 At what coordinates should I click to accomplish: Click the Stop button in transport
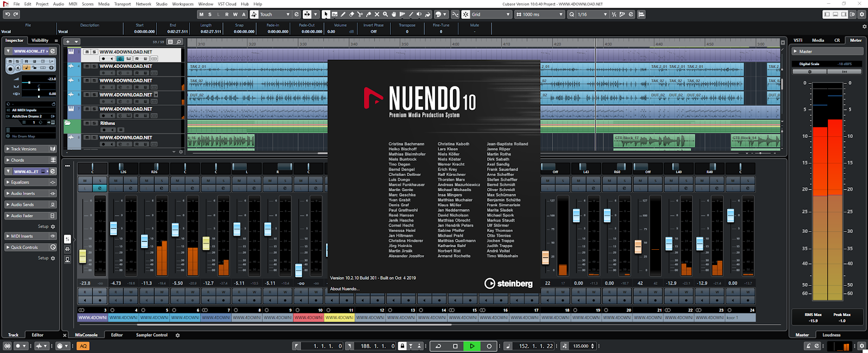(455, 346)
